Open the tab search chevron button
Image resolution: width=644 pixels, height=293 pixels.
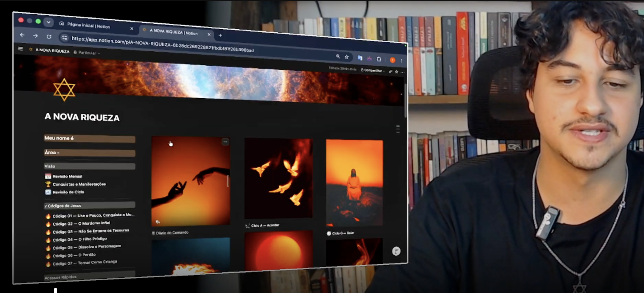tap(49, 22)
